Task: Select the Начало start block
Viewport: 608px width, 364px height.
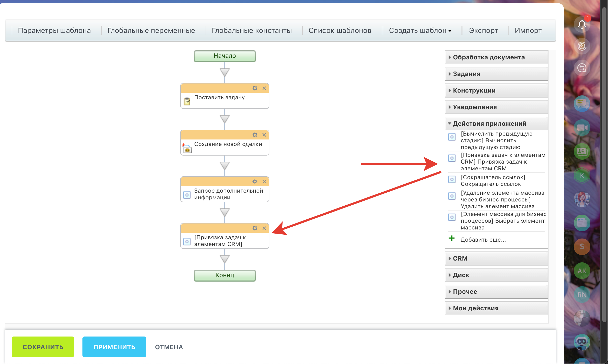Action: [225, 56]
